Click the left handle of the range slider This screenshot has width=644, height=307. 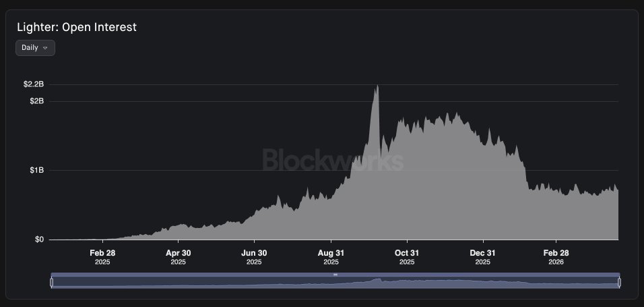tap(52, 282)
